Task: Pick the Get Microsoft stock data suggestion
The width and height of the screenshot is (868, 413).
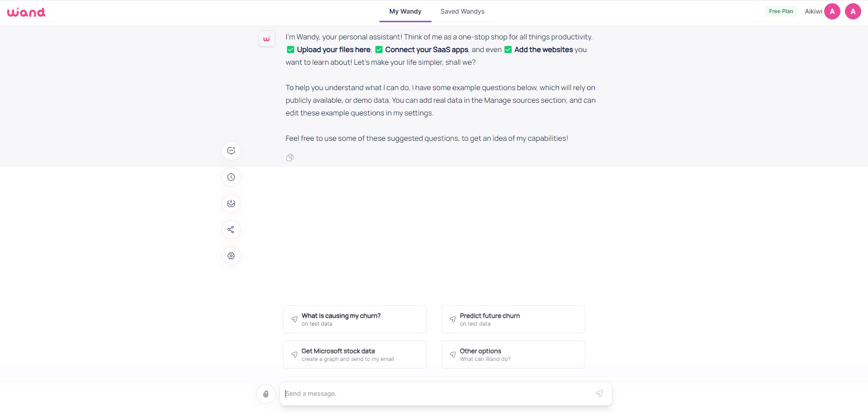Action: [x=355, y=355]
